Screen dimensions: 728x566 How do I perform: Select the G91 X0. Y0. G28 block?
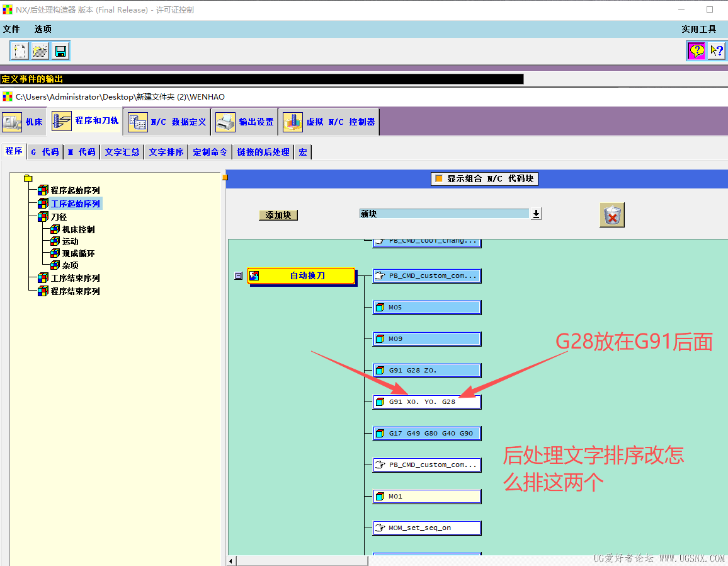[x=427, y=402]
